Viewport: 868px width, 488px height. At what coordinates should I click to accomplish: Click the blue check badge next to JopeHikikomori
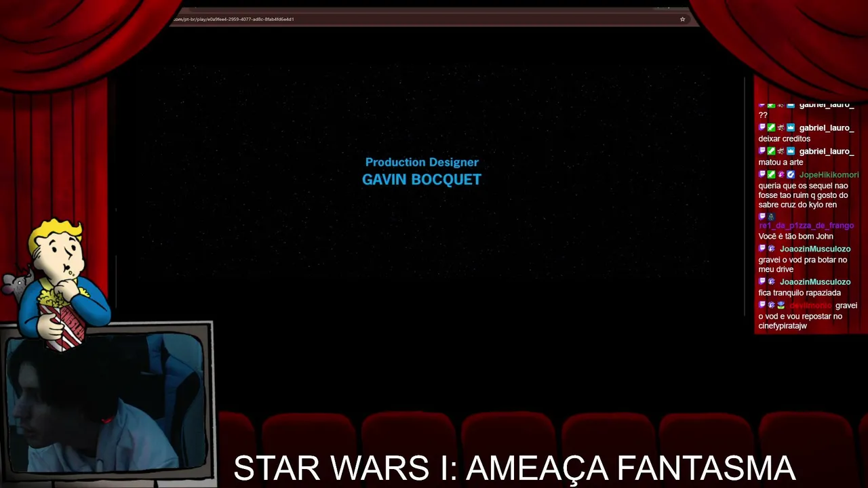click(x=790, y=174)
